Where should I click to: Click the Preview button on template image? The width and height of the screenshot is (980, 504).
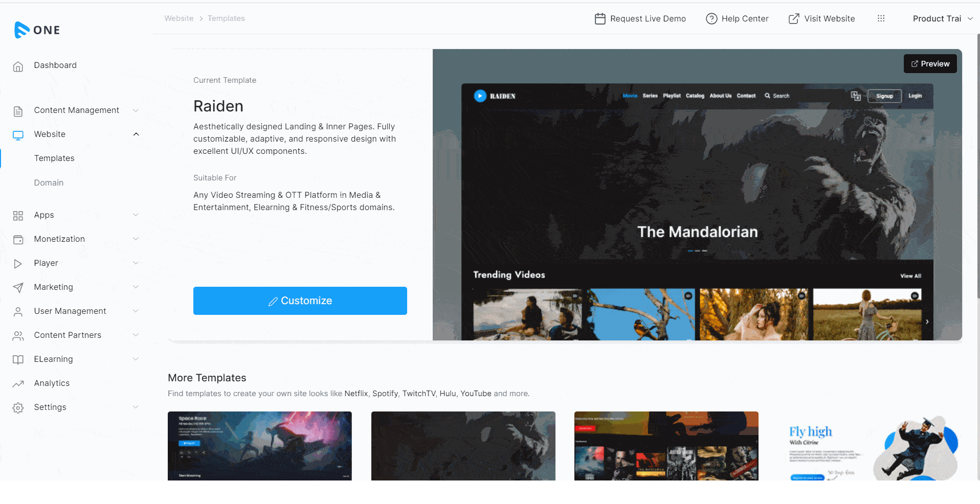tap(930, 64)
